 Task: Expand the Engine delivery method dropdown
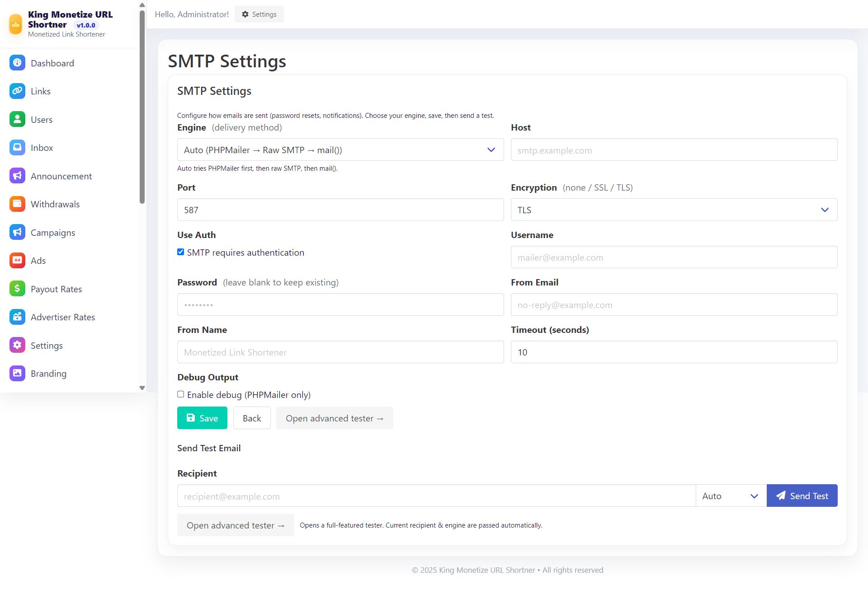pyautogui.click(x=340, y=150)
